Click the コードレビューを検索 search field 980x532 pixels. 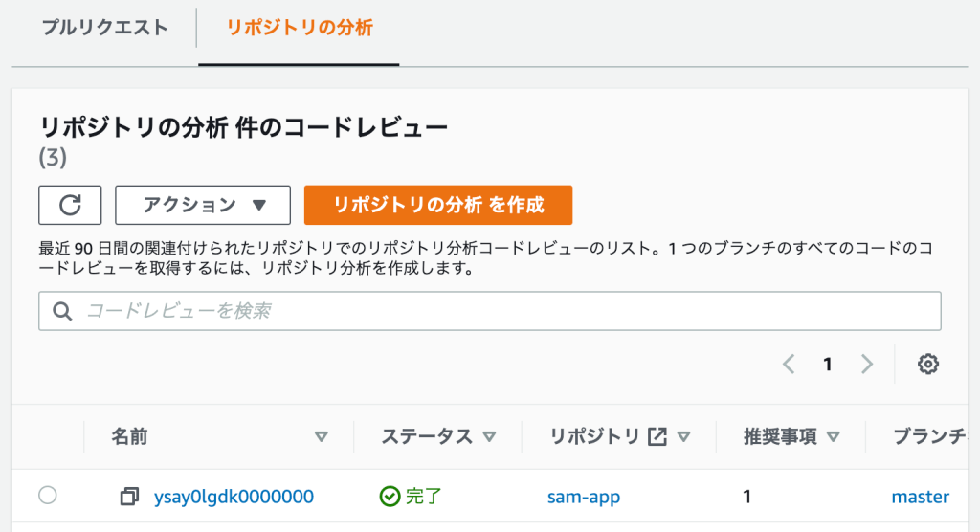pos(507,311)
